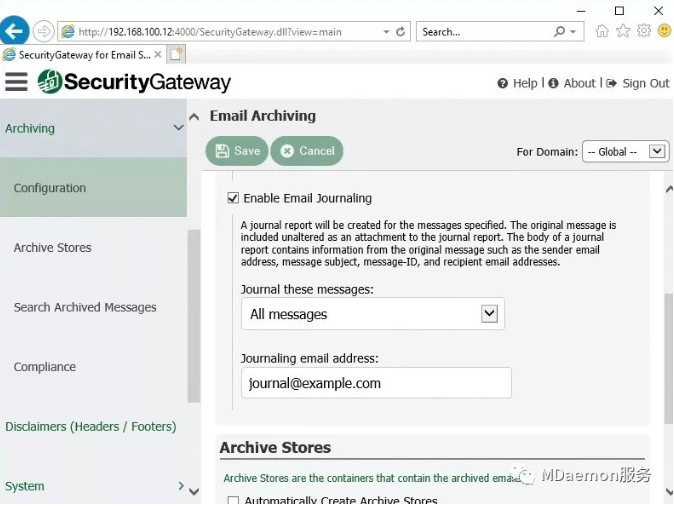This screenshot has width=674, height=508.
Task: Open the browser tools gear icon
Action: (x=643, y=31)
